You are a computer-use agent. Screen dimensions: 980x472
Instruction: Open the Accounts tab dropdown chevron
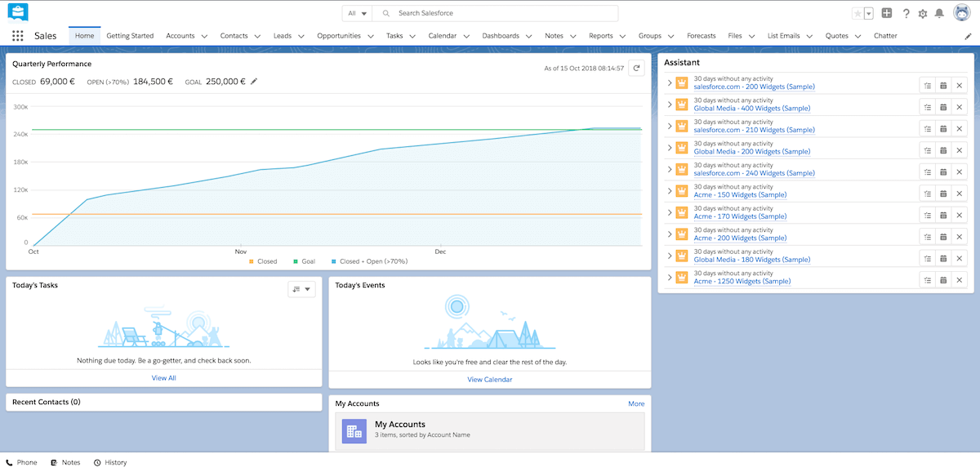204,36
